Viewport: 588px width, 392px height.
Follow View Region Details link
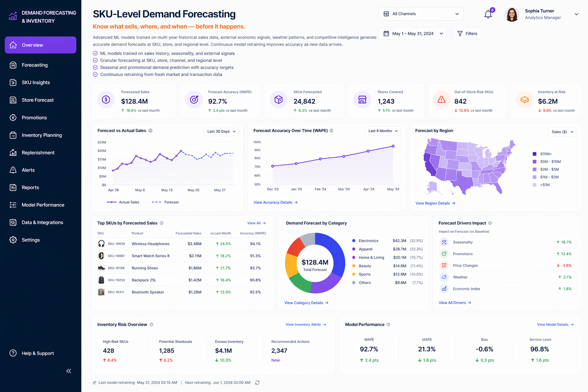435,203
